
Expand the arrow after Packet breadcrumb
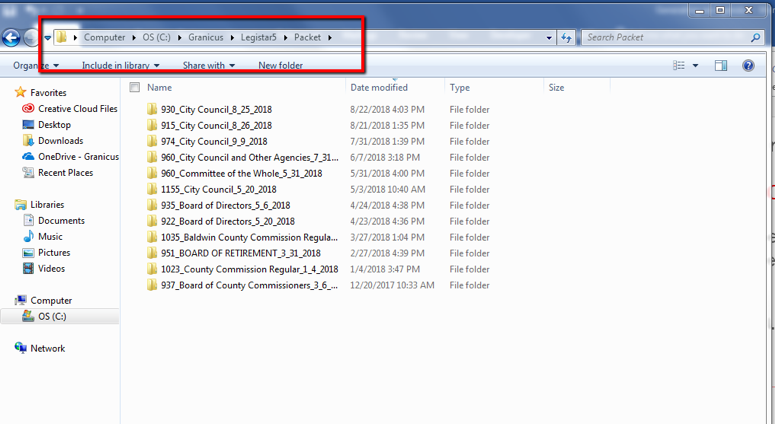point(330,38)
